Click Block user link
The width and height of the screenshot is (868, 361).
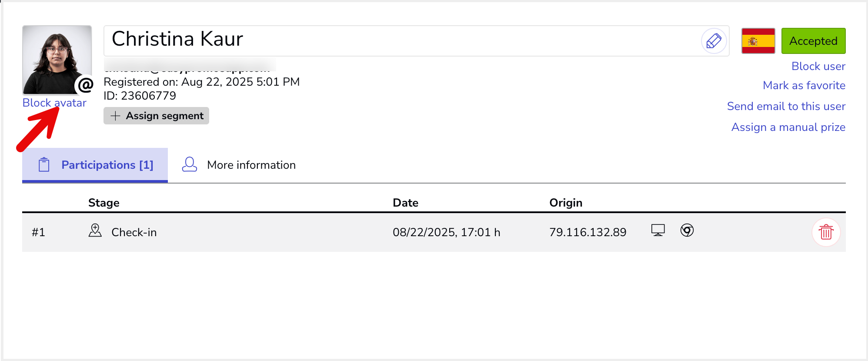click(818, 66)
